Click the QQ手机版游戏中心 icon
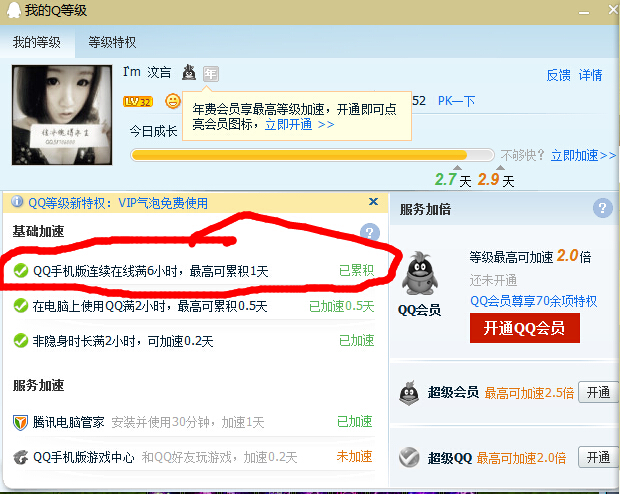 pyautogui.click(x=21, y=457)
